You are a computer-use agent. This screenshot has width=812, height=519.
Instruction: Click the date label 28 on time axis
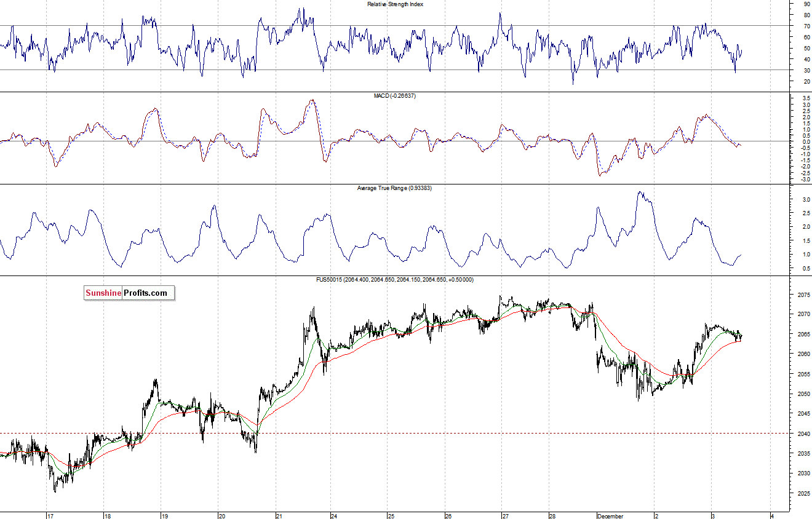tap(552, 516)
